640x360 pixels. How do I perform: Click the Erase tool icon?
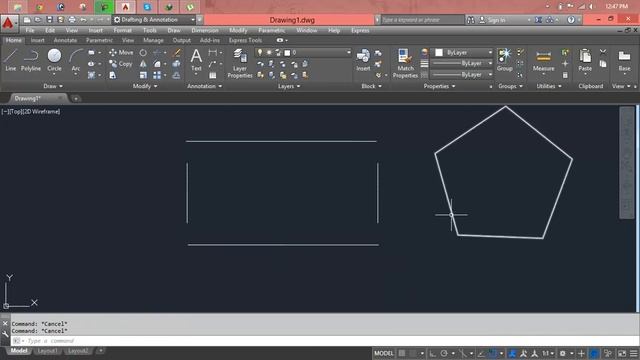176,53
